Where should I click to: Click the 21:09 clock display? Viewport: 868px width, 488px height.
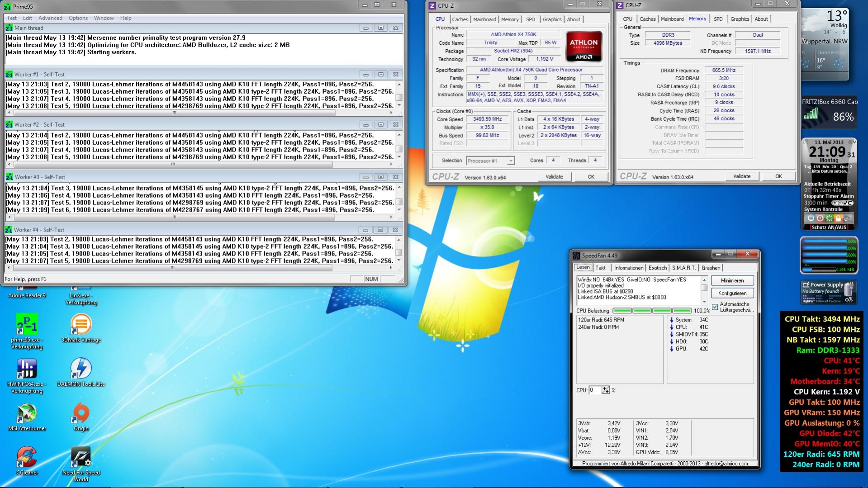pyautogui.click(x=827, y=152)
